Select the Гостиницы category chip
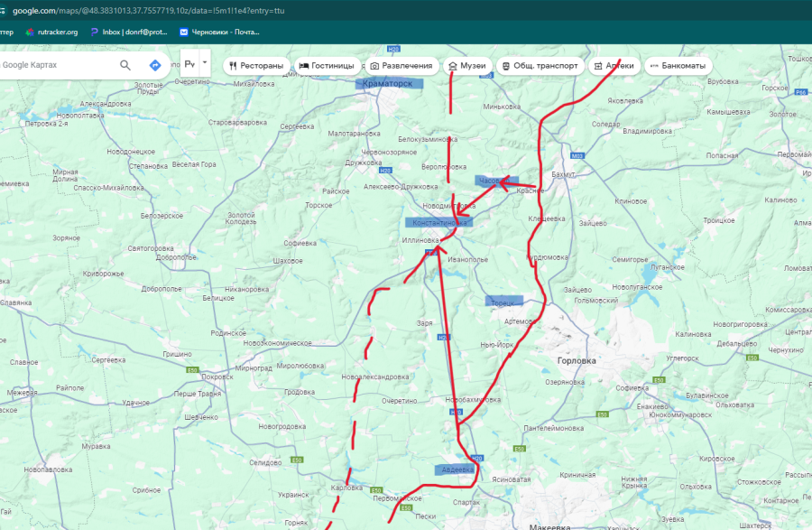Viewport: 812px width, 530px height. point(328,66)
